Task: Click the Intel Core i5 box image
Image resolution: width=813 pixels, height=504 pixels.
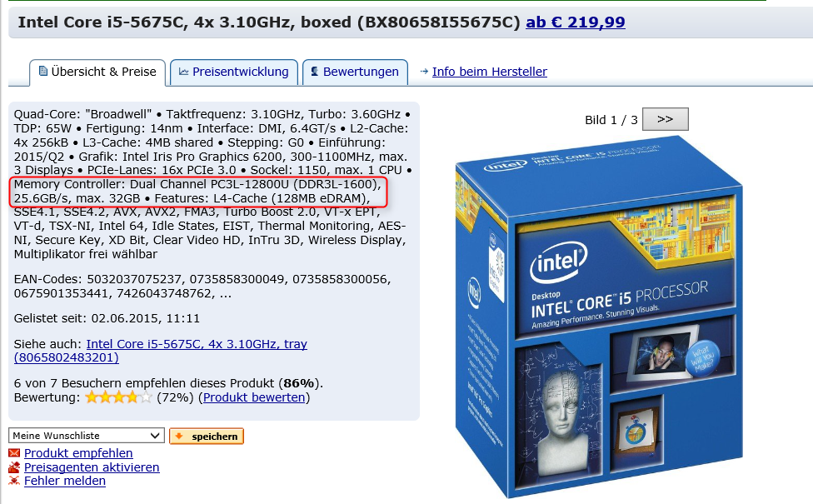Action: pos(599,317)
